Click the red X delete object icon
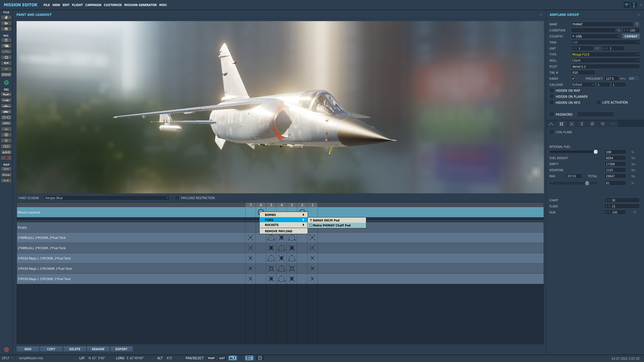644x362 pixels. pyautogui.click(x=6, y=158)
